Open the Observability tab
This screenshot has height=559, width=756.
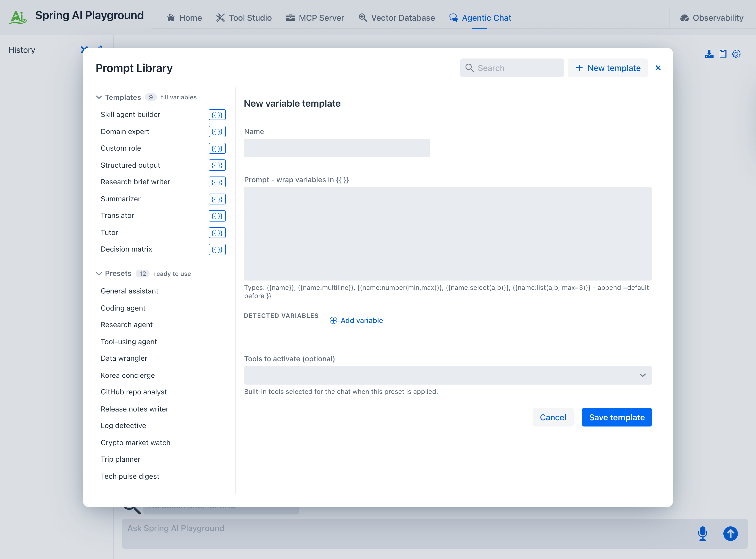712,18
